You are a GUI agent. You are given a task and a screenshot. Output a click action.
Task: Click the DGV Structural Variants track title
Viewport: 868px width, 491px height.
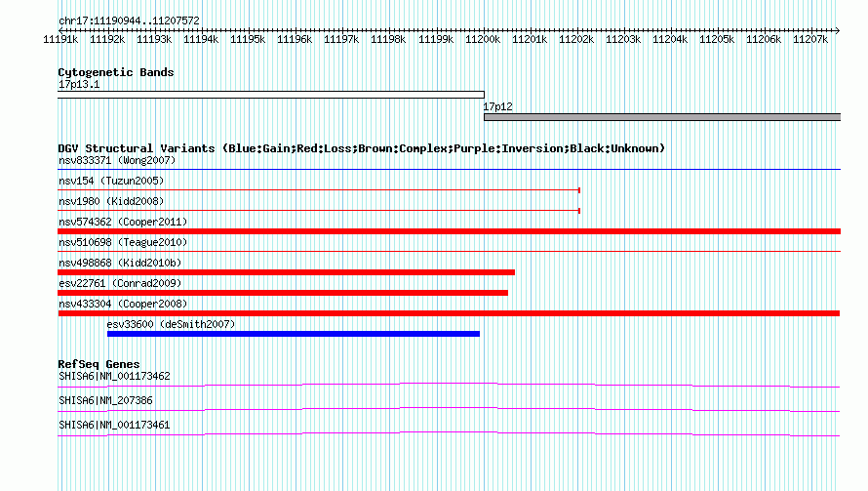361,148
